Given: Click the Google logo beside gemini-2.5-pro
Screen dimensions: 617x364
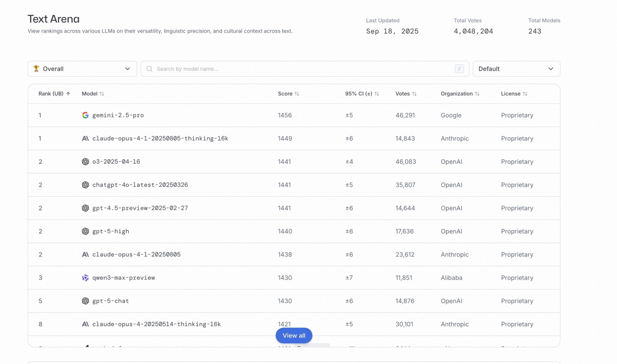Looking at the screenshot, I should click(x=85, y=115).
